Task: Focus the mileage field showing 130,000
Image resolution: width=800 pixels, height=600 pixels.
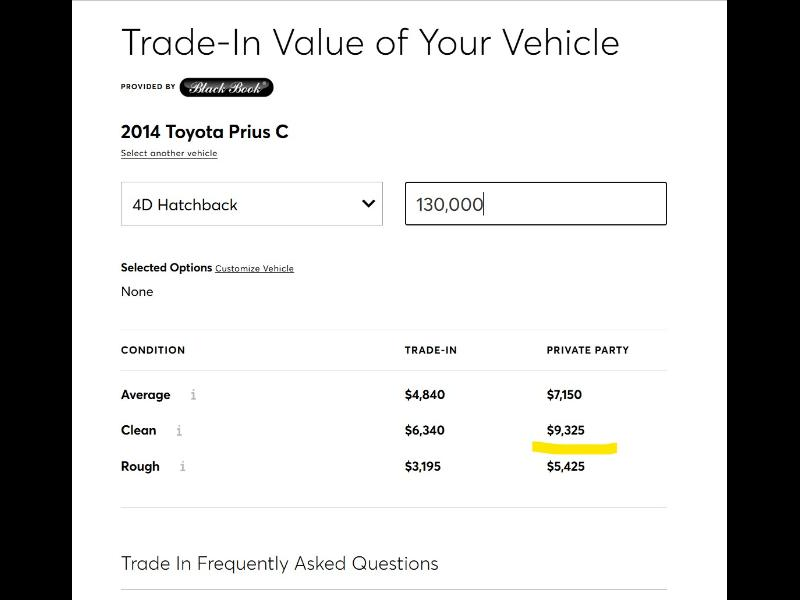Action: click(x=535, y=204)
